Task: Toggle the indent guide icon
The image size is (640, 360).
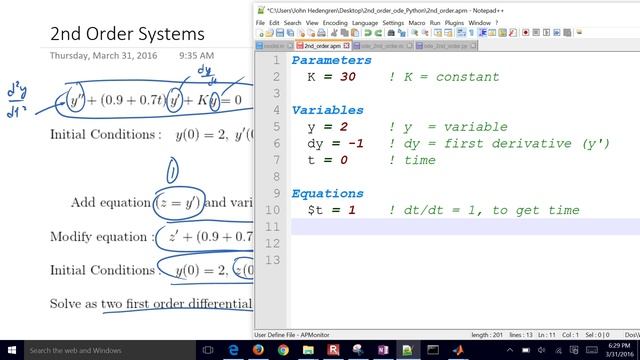Action: tap(482, 33)
